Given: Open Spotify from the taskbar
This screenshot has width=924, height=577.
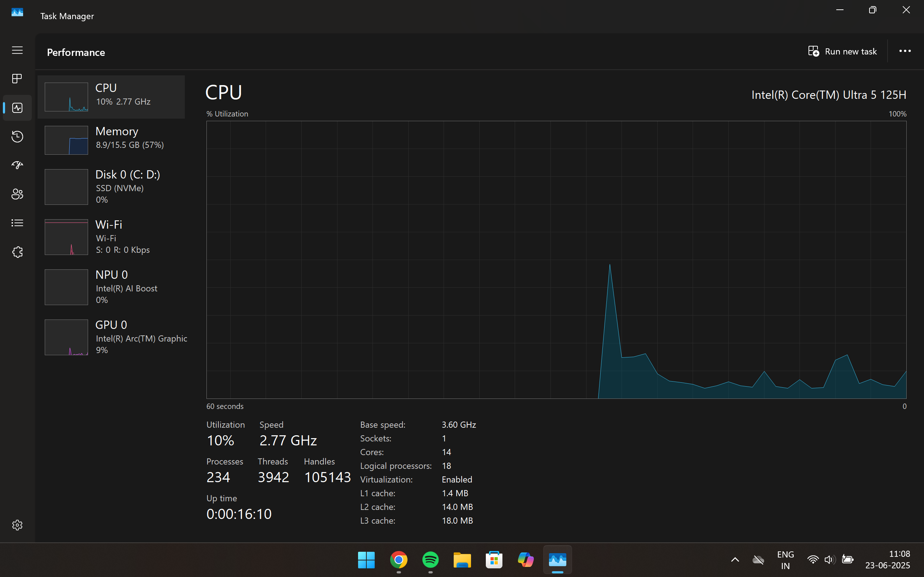Looking at the screenshot, I should [x=430, y=560].
